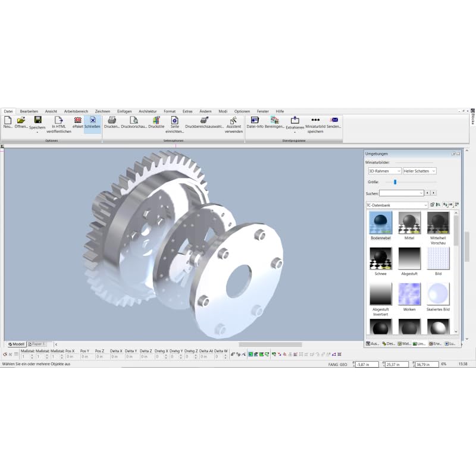Switch to the Modell tab
Image resolution: width=476 pixels, height=476 pixels.
17,344
